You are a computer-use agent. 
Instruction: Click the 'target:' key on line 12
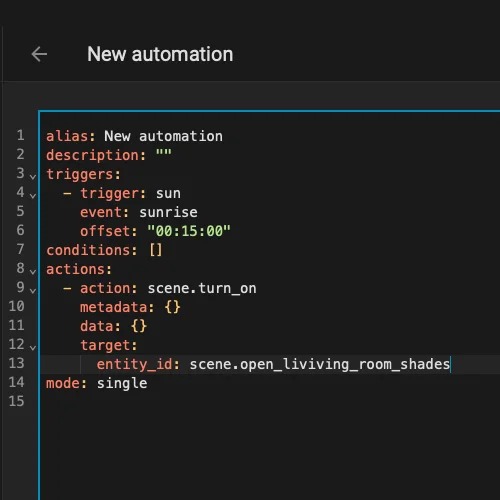[109, 345]
